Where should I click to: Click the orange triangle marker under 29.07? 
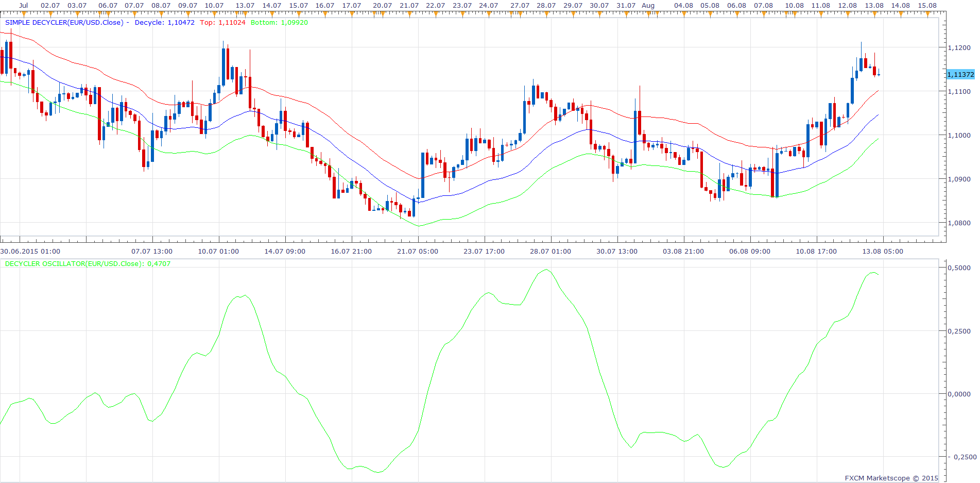tap(573, 14)
